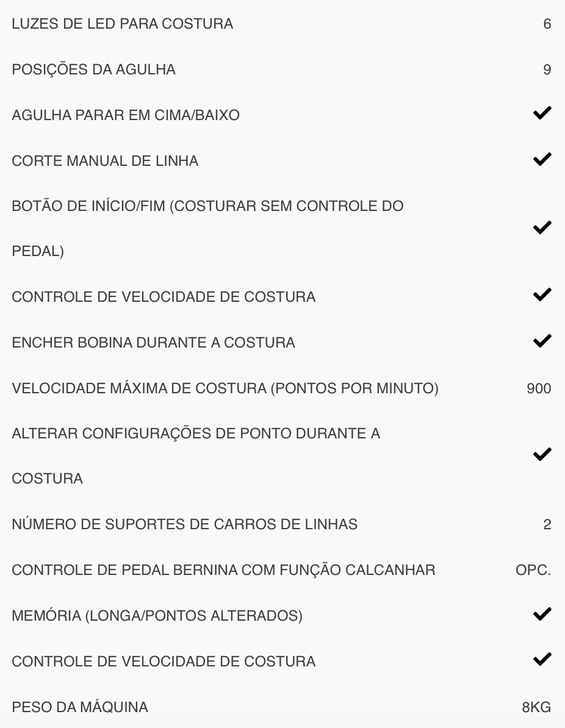The image size is (565, 728).
Task: Click the OPC. value for the Bernina pedal
Action: [533, 570]
